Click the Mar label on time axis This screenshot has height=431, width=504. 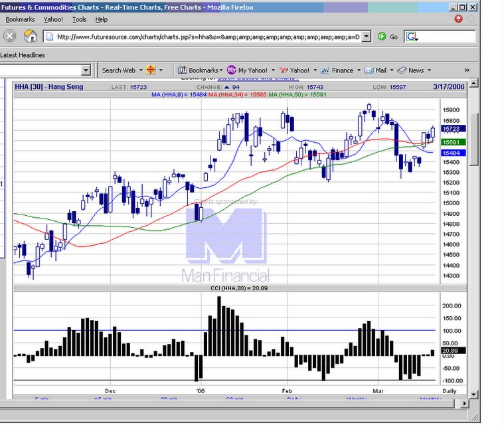pos(378,391)
